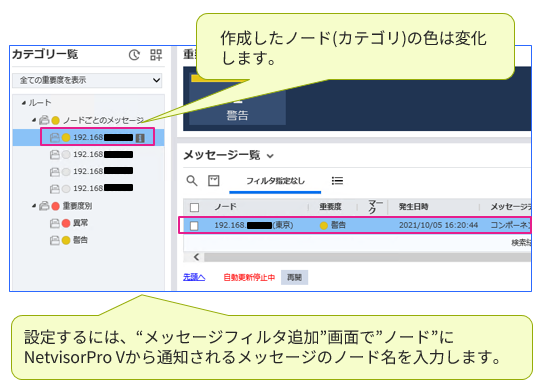Sort by the 重要度 column header
This screenshot has width=544, height=385.
click(330, 207)
